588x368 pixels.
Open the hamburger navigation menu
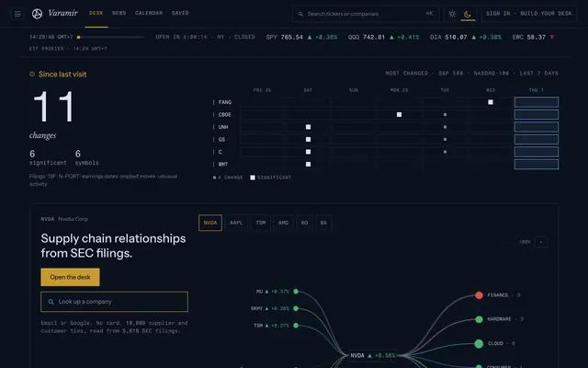pyautogui.click(x=17, y=14)
